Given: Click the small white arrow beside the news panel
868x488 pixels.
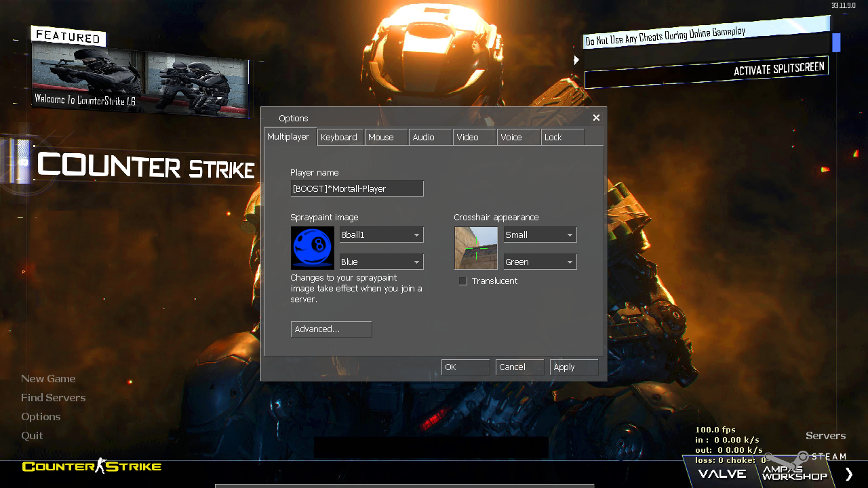Looking at the screenshot, I should pos(576,60).
